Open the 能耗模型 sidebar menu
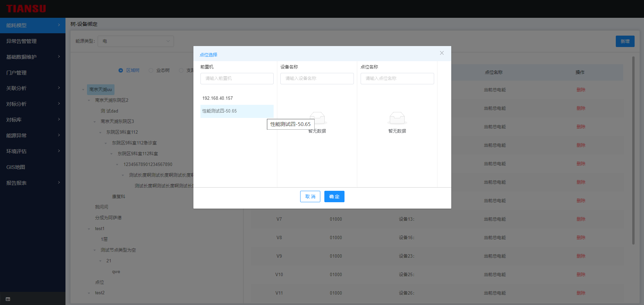This screenshot has width=644, height=305. (33, 26)
